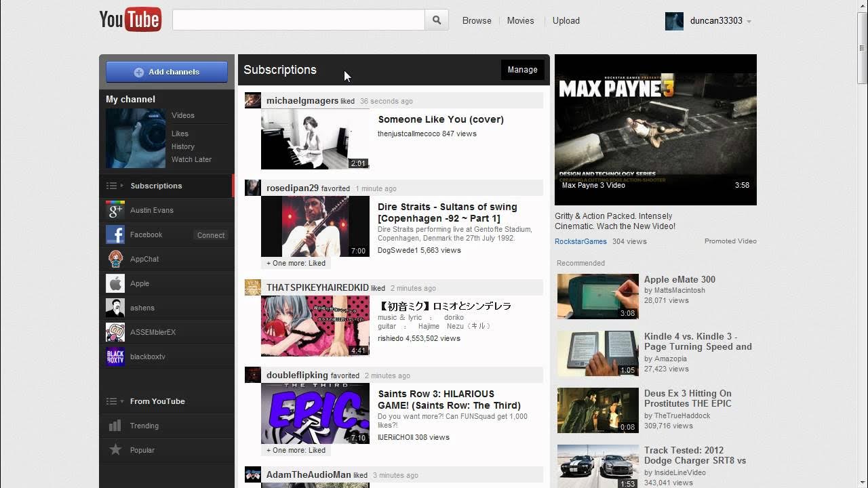
Task: Open the Apple eMate 300 thumbnail
Action: (598, 296)
